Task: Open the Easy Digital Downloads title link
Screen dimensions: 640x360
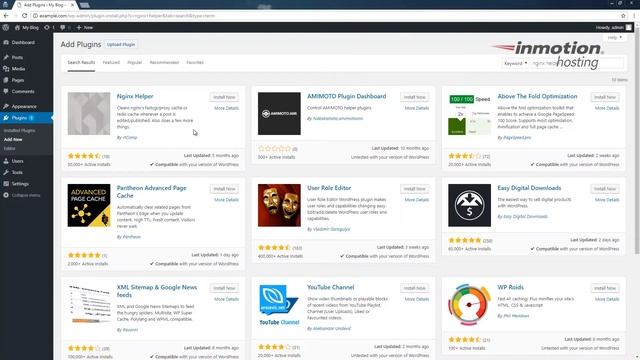Action: pyautogui.click(x=529, y=188)
